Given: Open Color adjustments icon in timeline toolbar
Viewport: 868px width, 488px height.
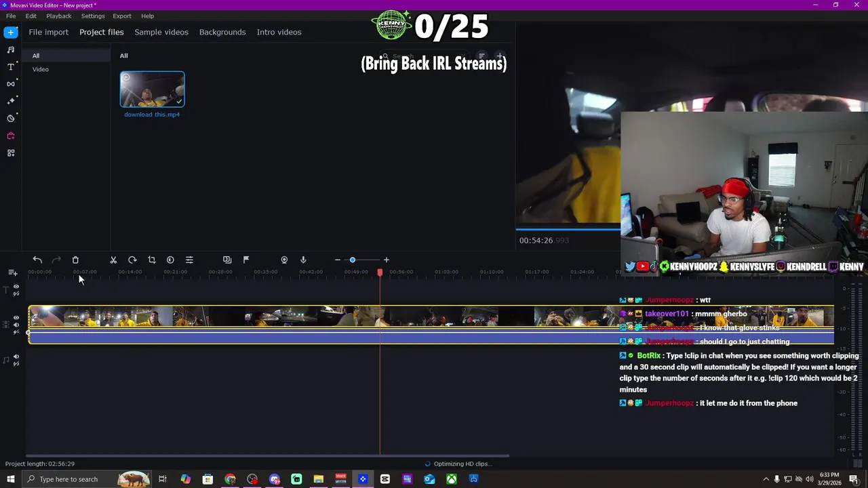Looking at the screenshot, I should tap(170, 260).
